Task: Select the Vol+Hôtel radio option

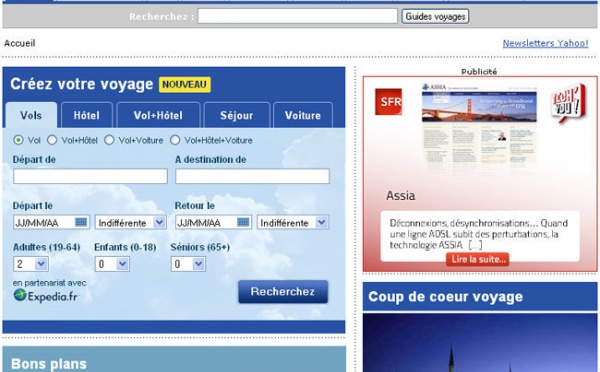Action: [52, 140]
